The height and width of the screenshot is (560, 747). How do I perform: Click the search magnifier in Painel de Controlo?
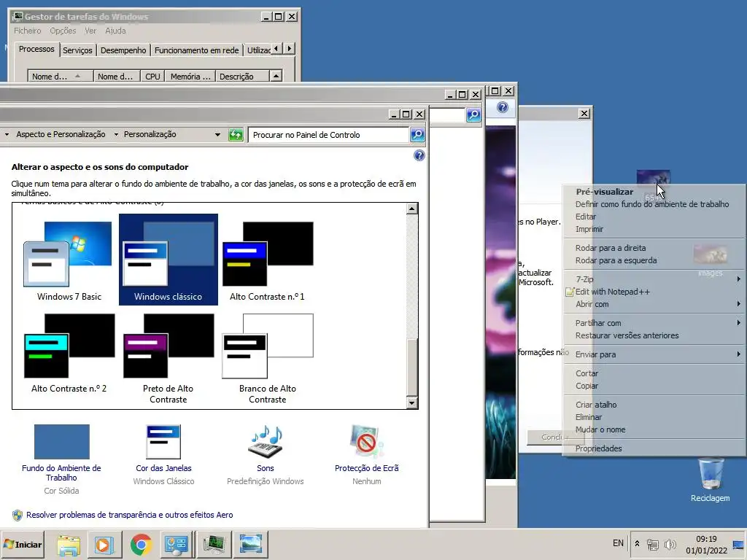(417, 135)
